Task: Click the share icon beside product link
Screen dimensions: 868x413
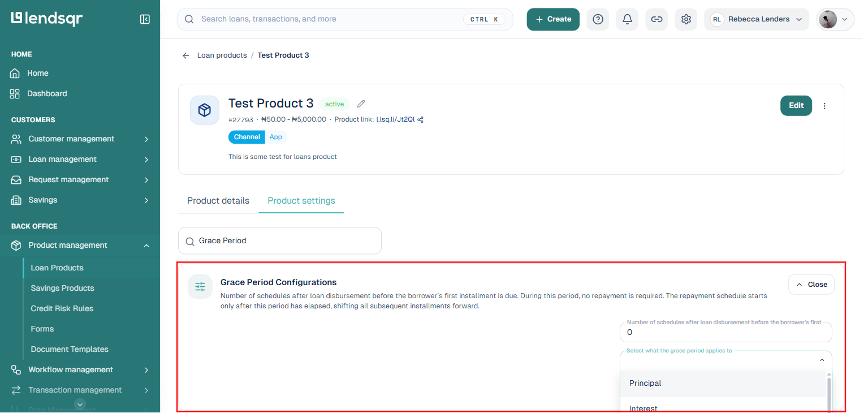Action: [420, 119]
